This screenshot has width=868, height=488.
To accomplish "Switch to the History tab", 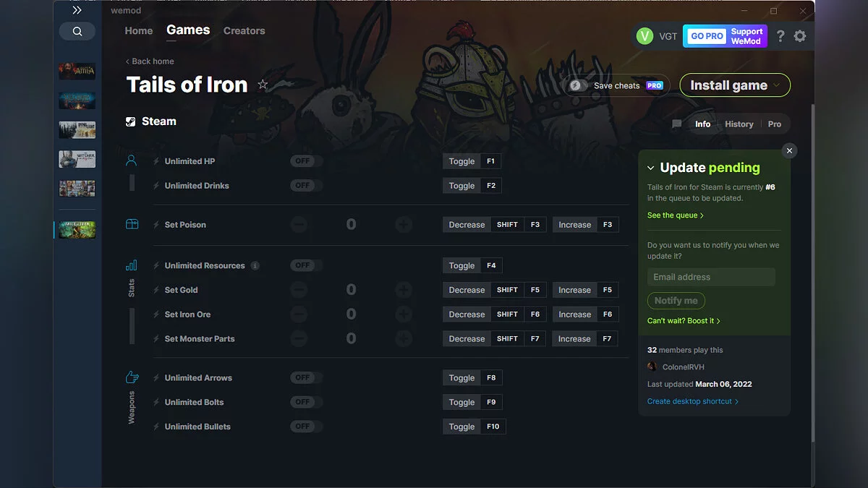I will (x=739, y=124).
